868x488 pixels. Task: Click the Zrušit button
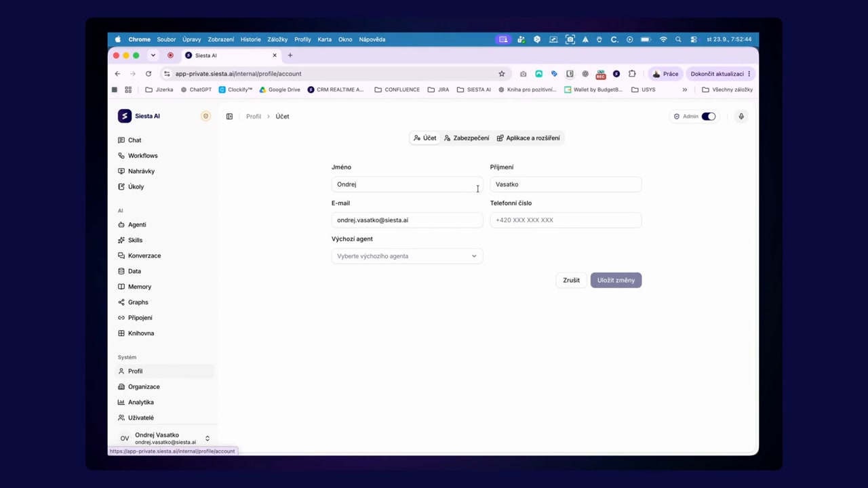click(571, 281)
